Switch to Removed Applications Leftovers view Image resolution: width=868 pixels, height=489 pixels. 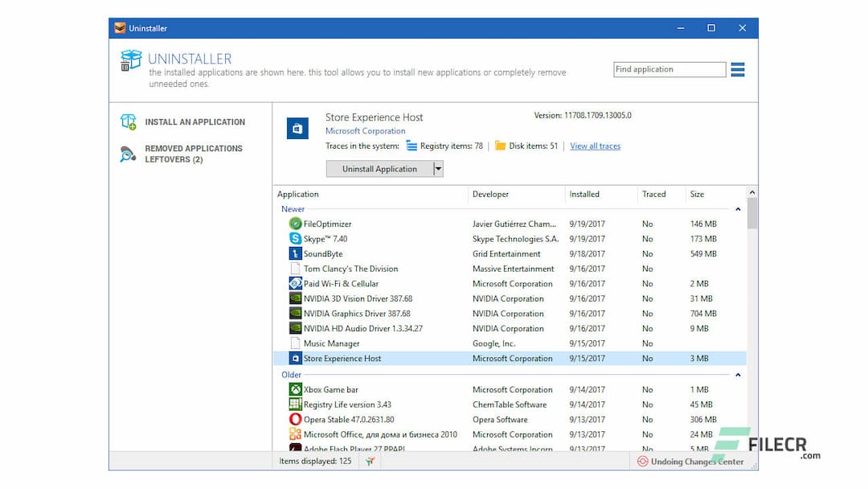point(193,154)
